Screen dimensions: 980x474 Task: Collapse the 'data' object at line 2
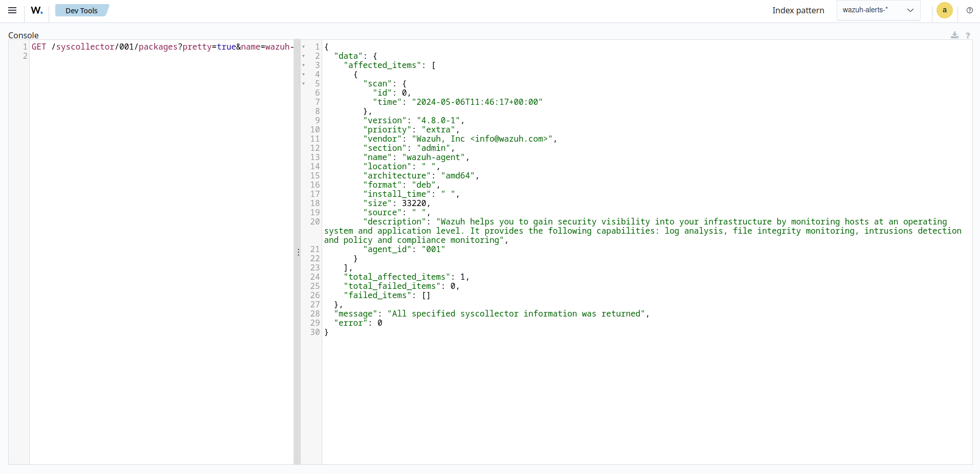point(302,56)
